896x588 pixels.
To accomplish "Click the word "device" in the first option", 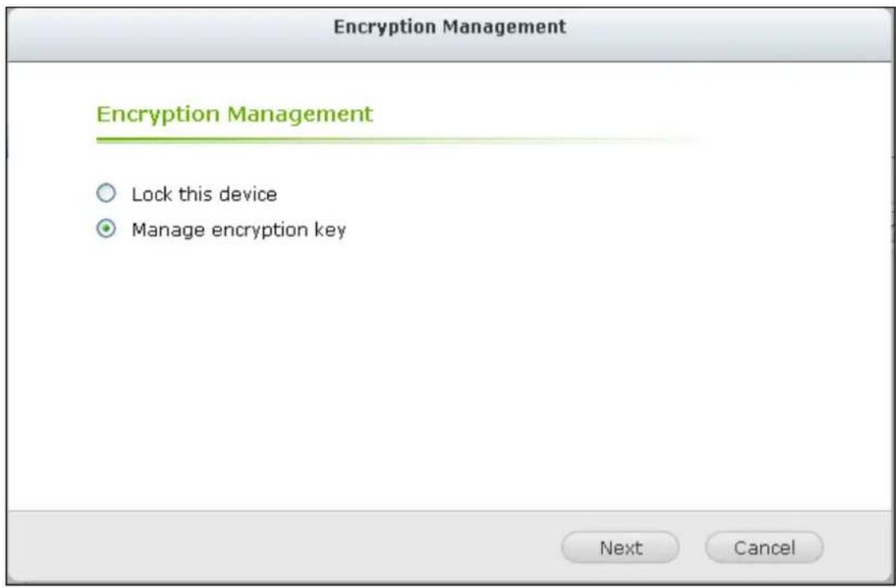I will [249, 194].
